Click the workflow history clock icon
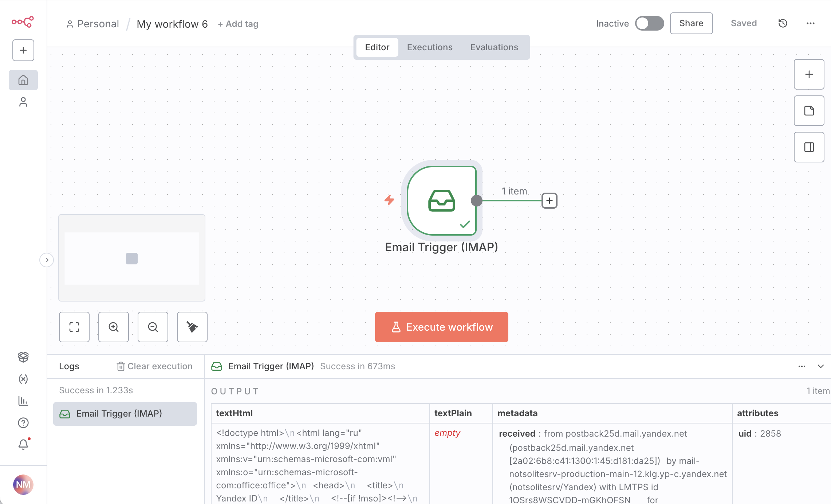 pos(783,23)
